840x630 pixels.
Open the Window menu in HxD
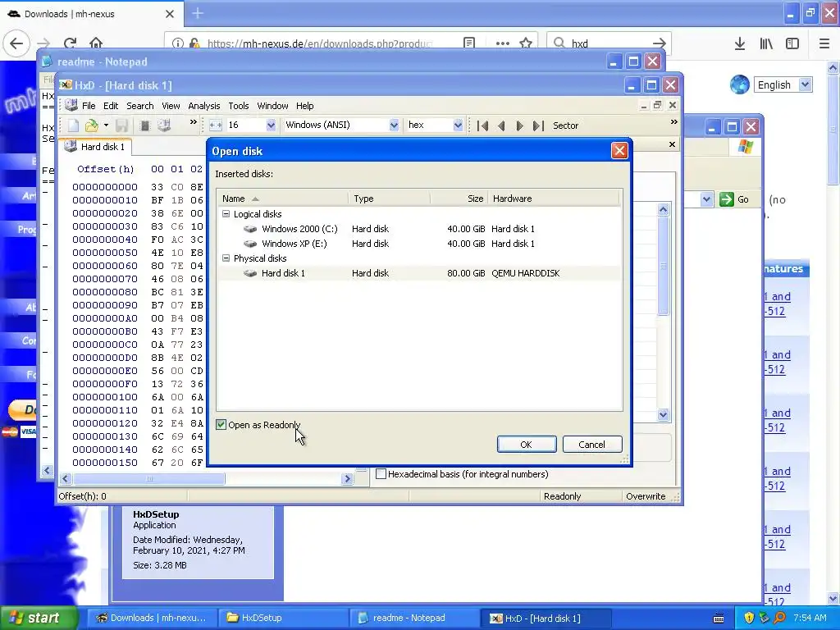[272, 106]
